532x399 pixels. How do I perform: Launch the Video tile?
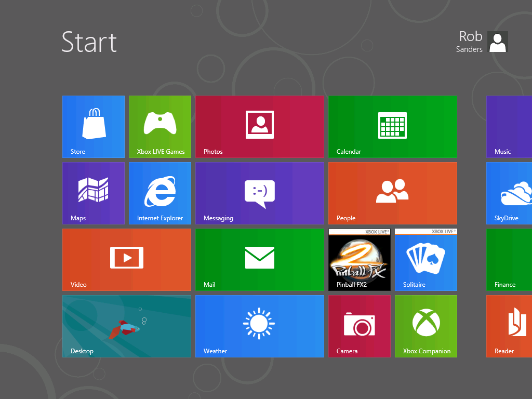(x=127, y=259)
